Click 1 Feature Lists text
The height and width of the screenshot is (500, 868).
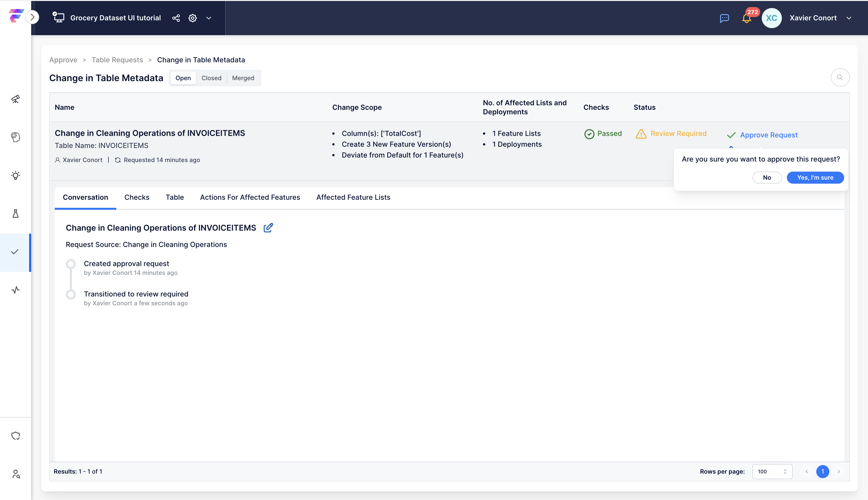coord(516,133)
